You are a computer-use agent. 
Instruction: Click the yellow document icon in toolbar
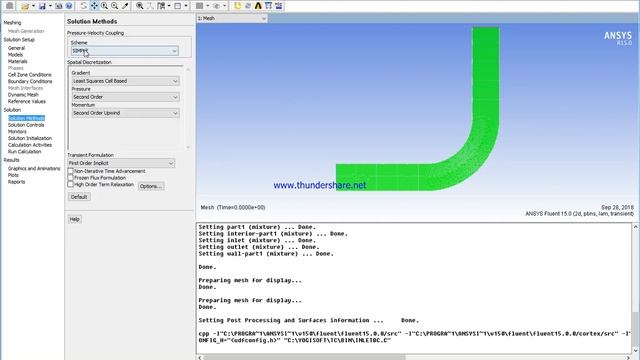(238, 6)
